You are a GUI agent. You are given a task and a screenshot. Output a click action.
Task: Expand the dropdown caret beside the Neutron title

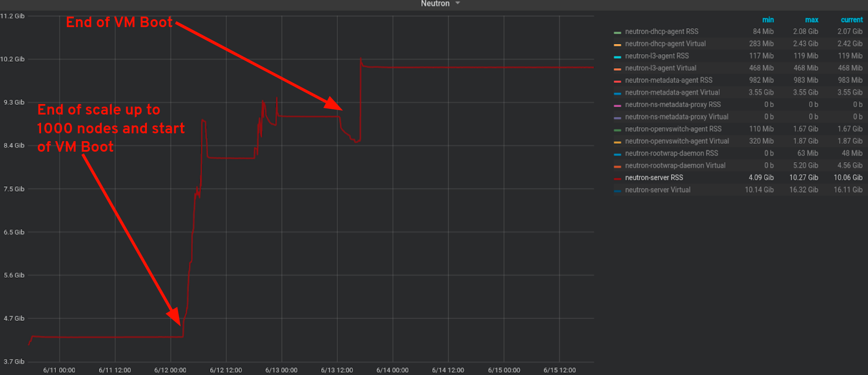coord(458,3)
